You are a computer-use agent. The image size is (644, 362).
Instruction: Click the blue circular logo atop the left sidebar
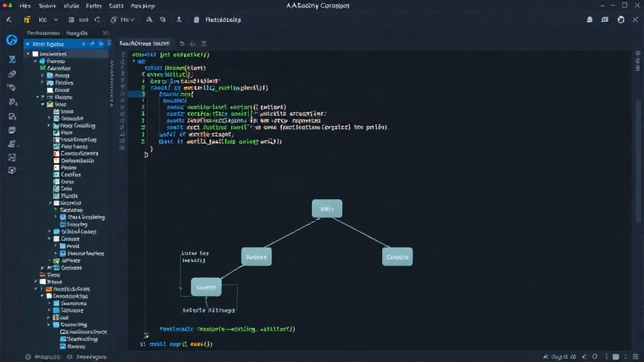[11, 40]
